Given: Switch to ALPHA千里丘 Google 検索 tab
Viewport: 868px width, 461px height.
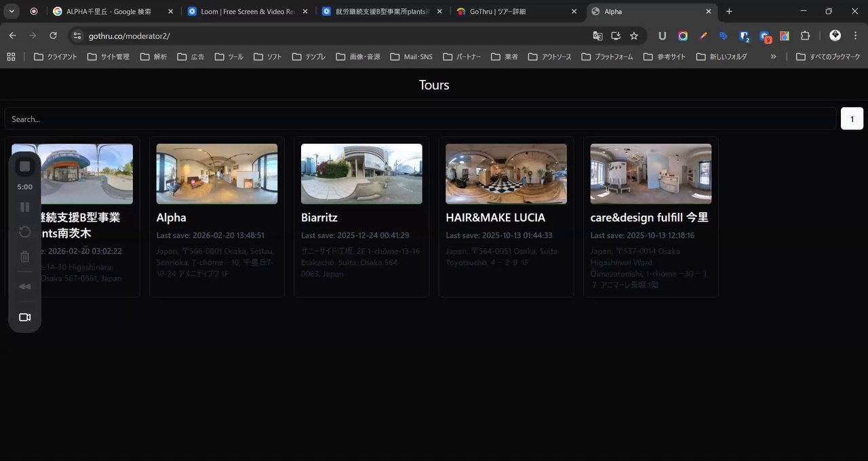Looking at the screenshot, I should pos(113,12).
